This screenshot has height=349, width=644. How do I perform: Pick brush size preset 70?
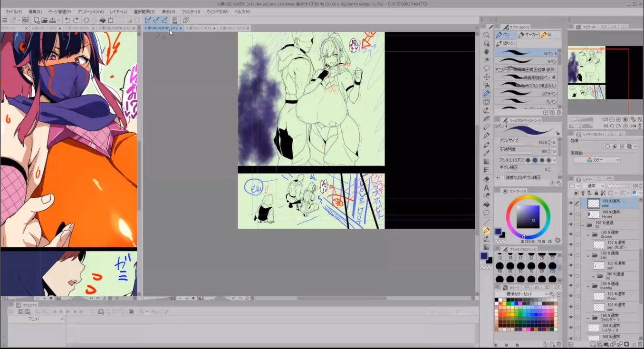[x=531, y=266]
